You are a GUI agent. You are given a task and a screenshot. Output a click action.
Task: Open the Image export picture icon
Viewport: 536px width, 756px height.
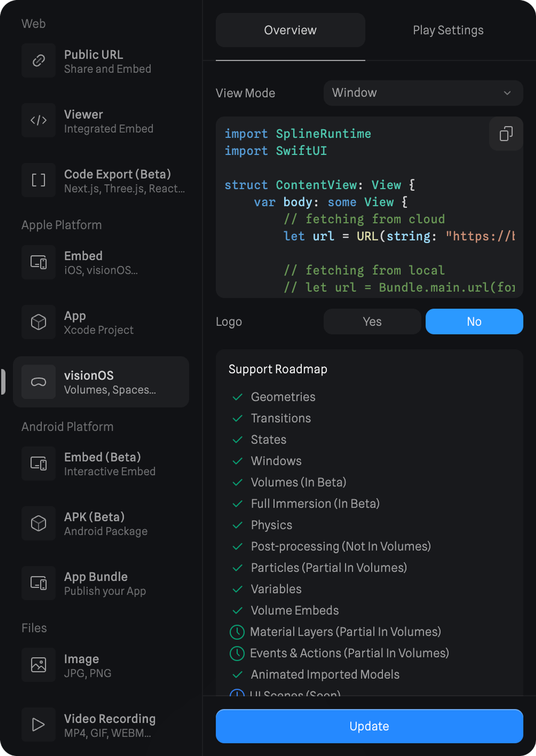pos(39,665)
